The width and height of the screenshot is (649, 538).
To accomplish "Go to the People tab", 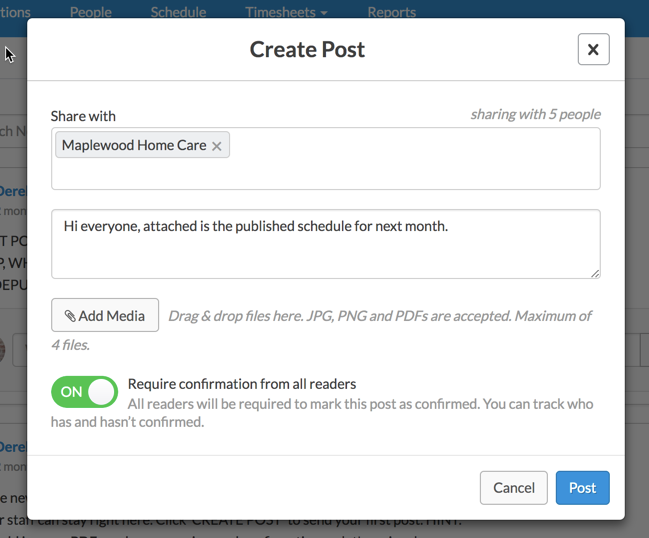I will (x=91, y=13).
